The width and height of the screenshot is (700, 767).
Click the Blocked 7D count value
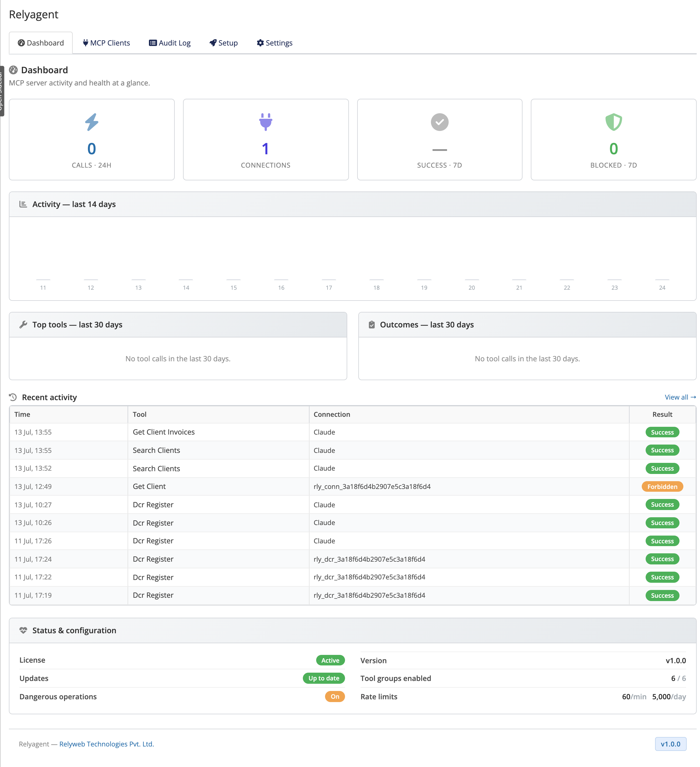pos(613,149)
